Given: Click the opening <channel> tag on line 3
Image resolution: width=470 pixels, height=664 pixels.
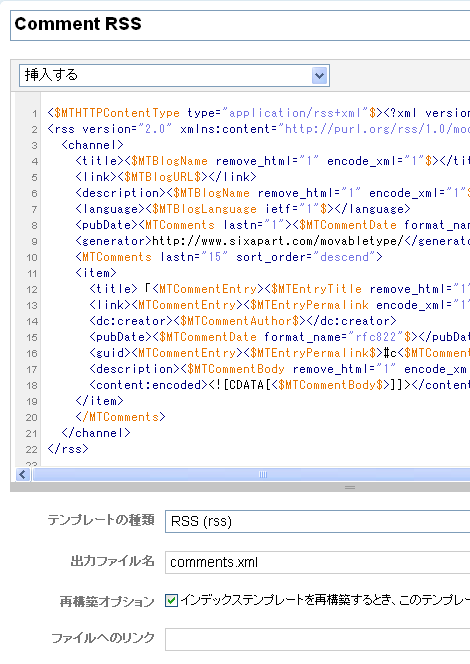Looking at the screenshot, I should click(x=92, y=145).
